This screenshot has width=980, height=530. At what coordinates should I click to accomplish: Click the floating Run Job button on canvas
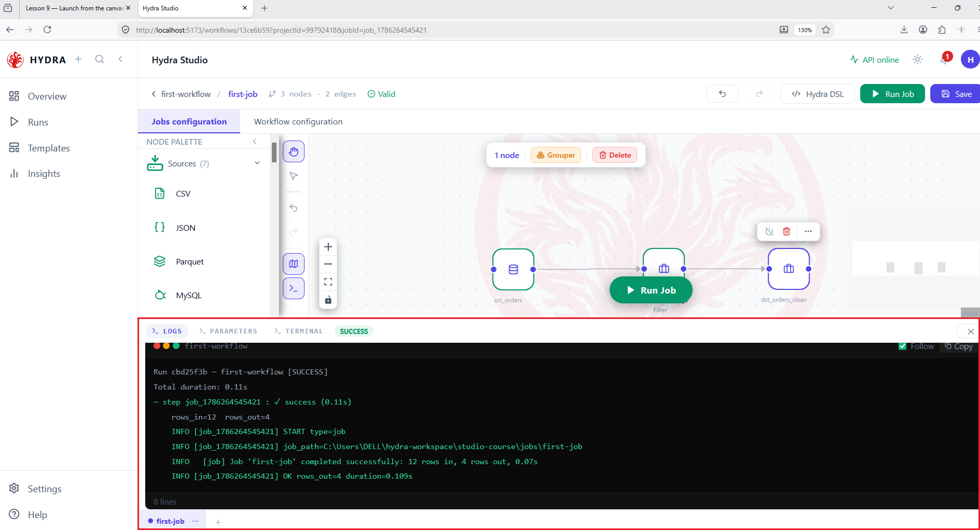(651, 290)
